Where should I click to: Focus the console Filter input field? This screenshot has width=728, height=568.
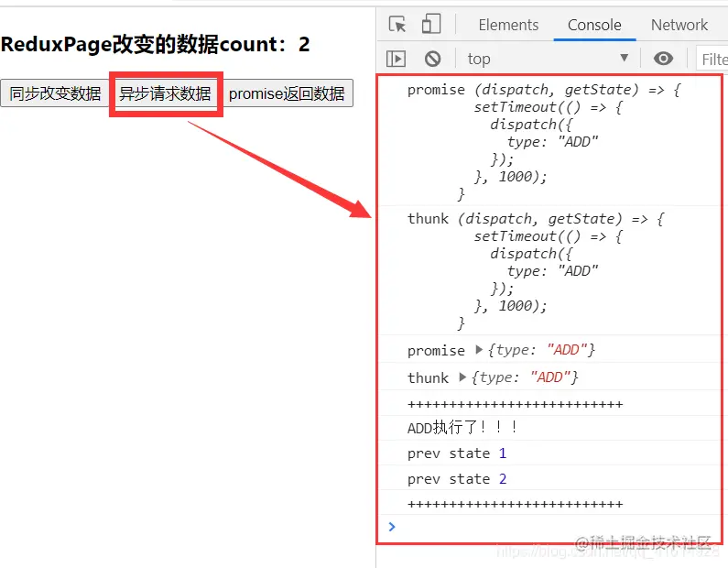[712, 60]
